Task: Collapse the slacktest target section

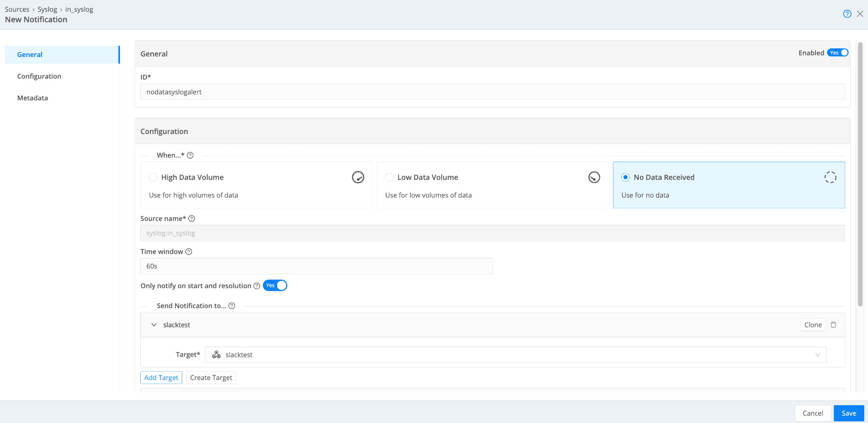Action: [154, 325]
